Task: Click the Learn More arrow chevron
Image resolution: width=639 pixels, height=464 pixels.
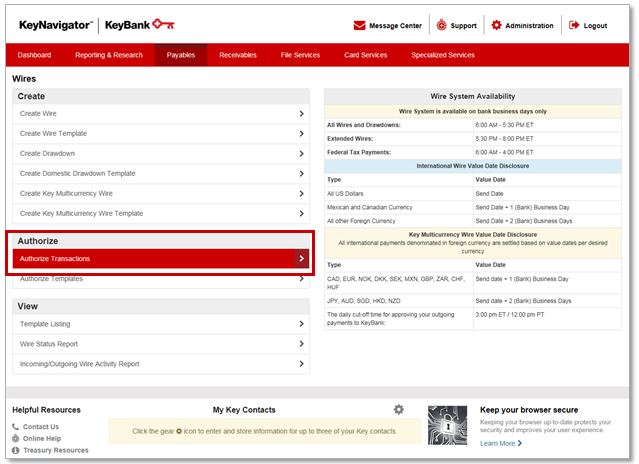Action: pos(520,443)
